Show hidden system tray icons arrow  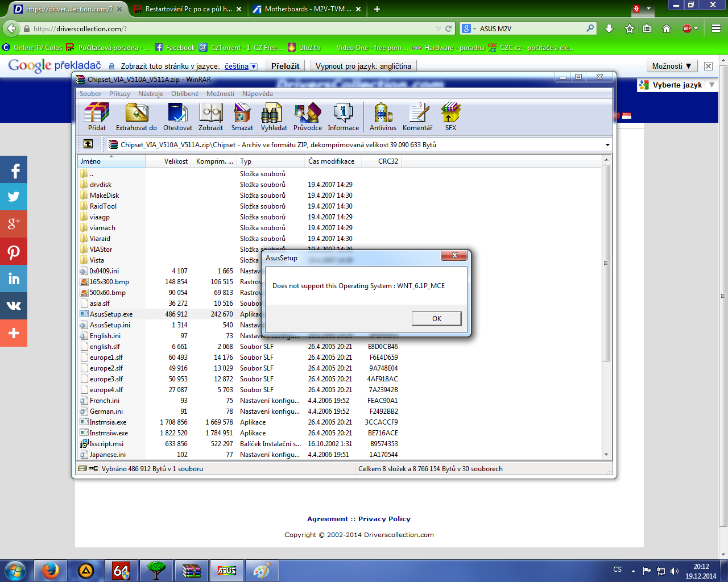[633, 571]
